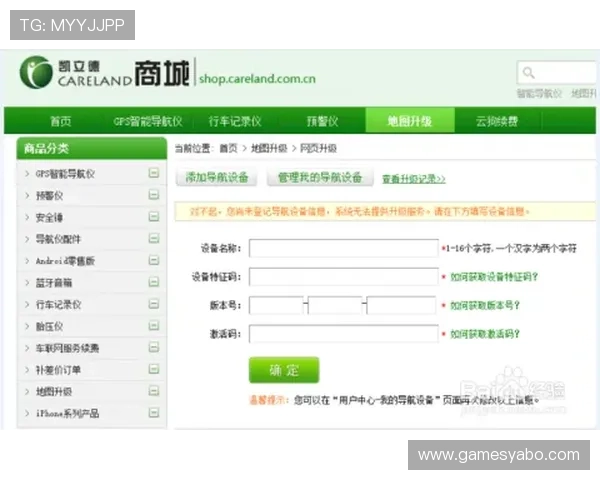Open 胎压仪 in the category sidebar
This screenshot has width=600, height=480.
pyautogui.click(x=49, y=326)
